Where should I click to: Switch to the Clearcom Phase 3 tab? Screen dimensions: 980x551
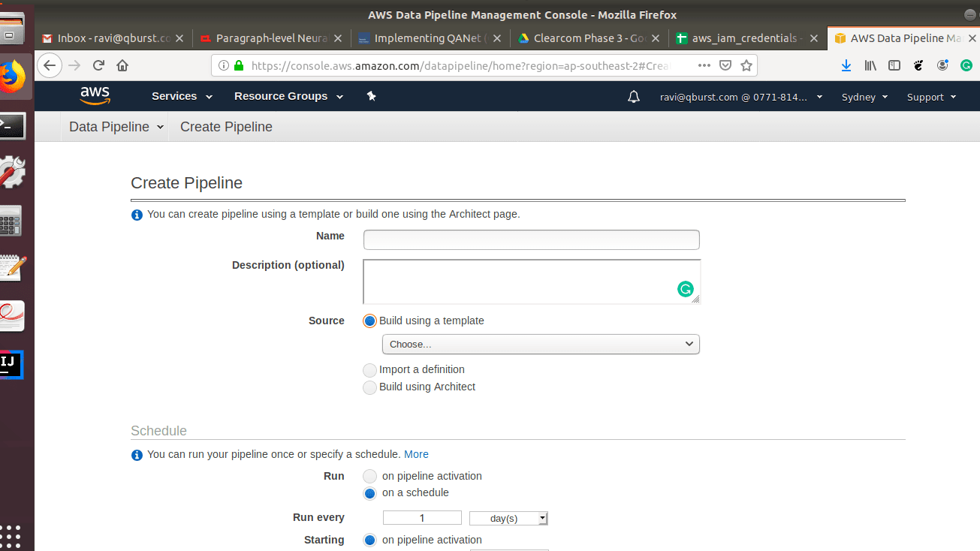point(589,38)
